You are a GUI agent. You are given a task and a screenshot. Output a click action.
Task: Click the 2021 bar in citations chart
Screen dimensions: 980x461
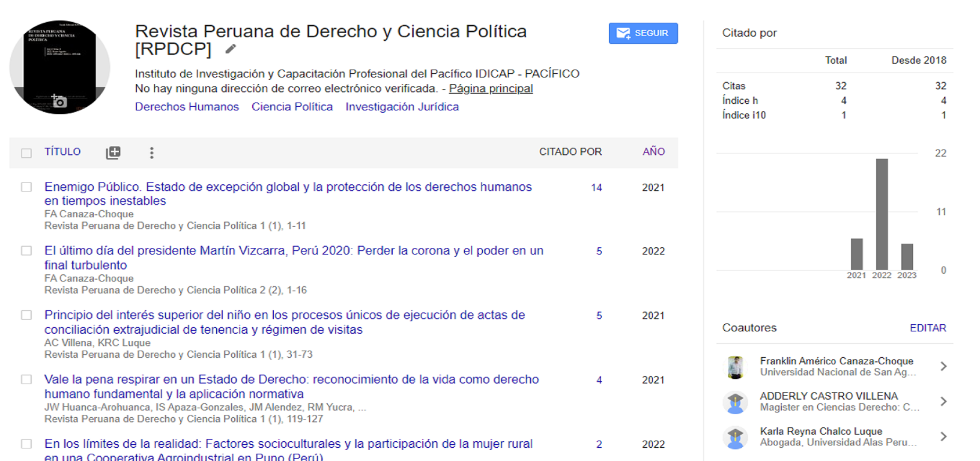click(x=856, y=255)
